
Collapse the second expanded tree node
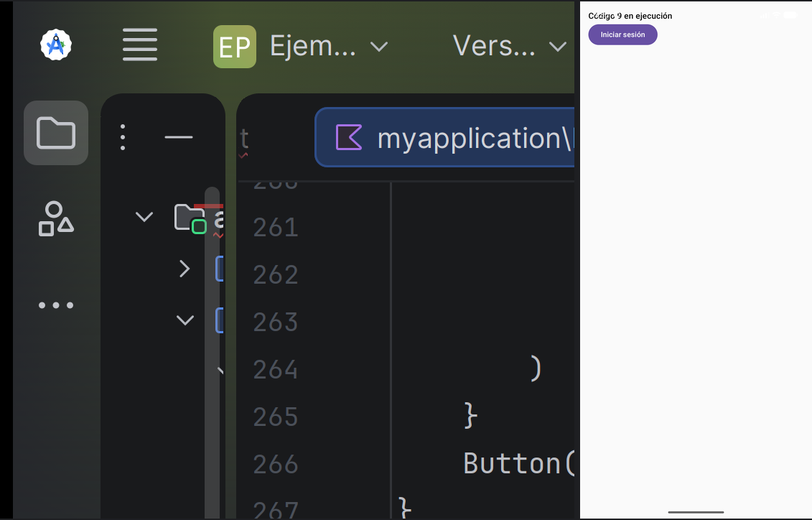point(185,320)
